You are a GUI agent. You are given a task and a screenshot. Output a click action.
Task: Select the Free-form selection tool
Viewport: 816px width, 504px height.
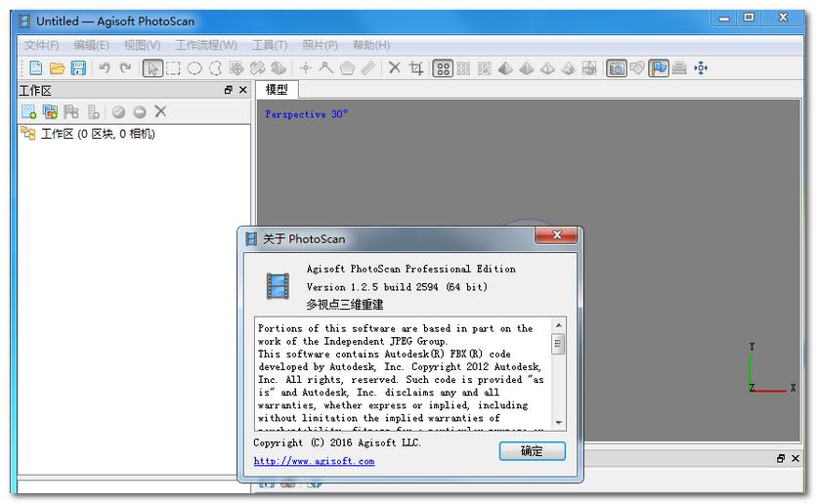[215, 68]
